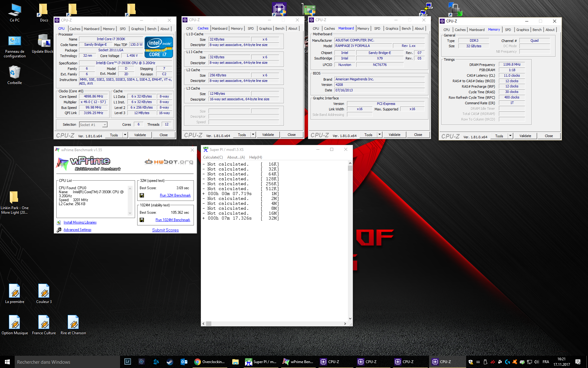Click the Super PI horizontal scrollbar thumb
The image size is (588, 368).
209,324
